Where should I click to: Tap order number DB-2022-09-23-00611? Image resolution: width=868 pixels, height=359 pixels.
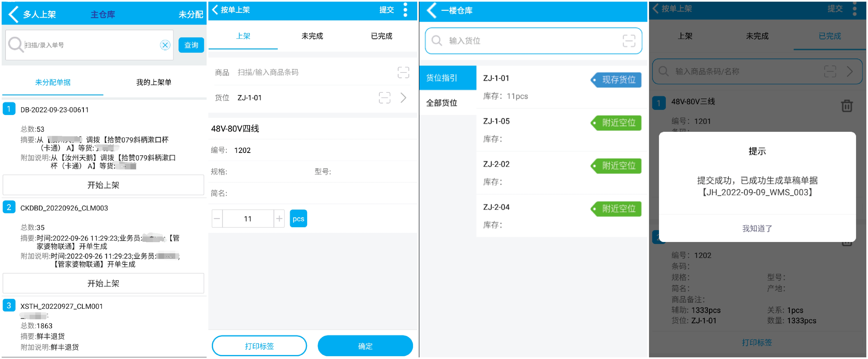pyautogui.click(x=55, y=110)
